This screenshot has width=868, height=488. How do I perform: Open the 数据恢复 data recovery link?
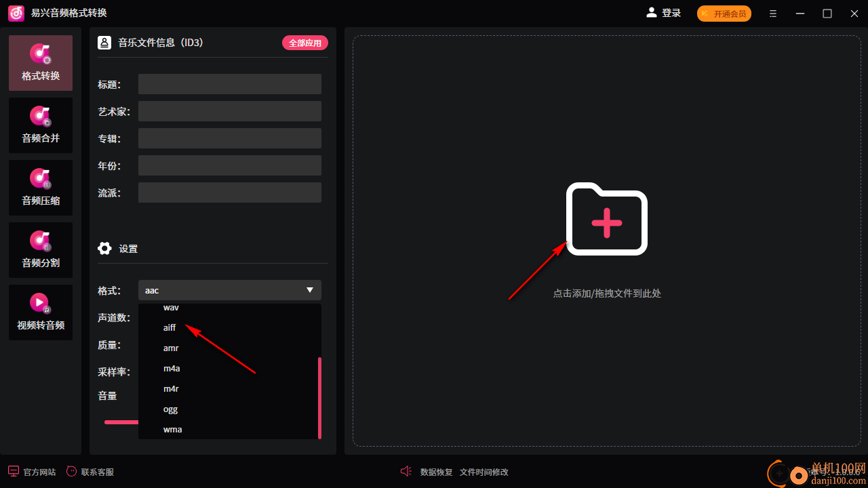(x=437, y=472)
